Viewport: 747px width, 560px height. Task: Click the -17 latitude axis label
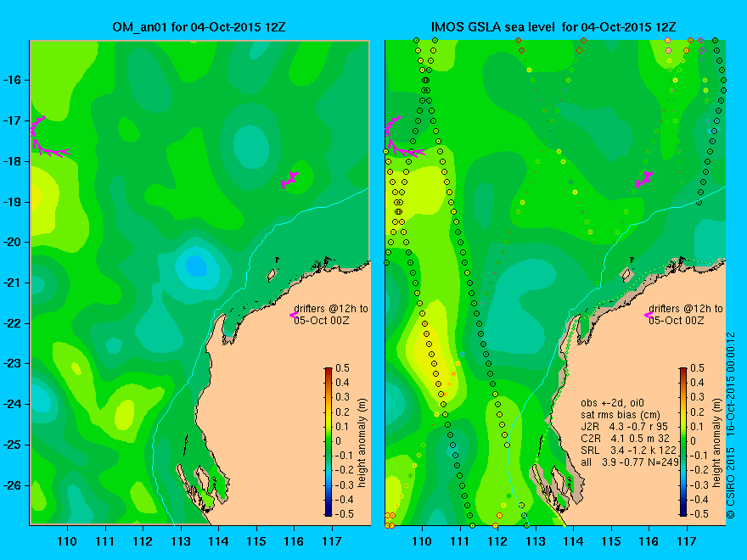(x=12, y=120)
